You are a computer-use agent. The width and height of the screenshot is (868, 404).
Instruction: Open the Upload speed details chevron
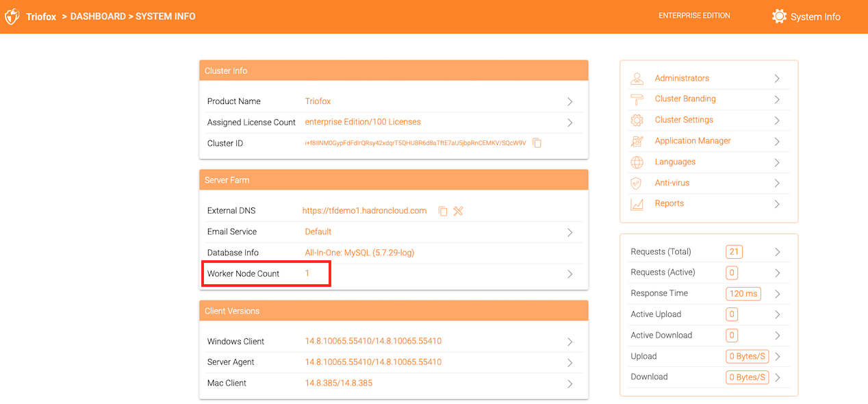(x=778, y=356)
